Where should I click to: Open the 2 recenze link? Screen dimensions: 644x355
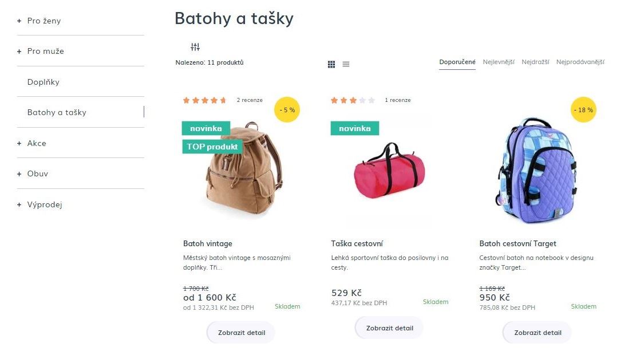tap(250, 100)
